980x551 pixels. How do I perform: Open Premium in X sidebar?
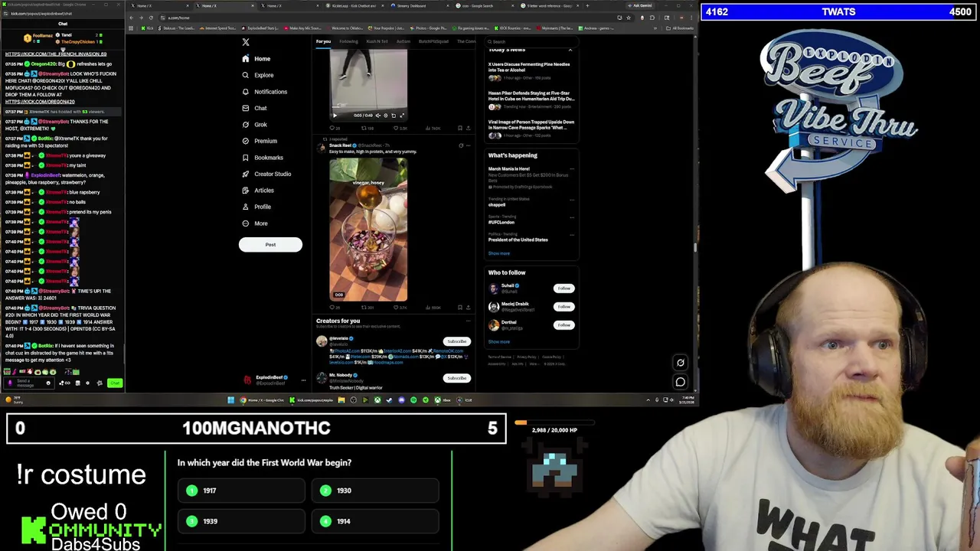click(x=259, y=141)
